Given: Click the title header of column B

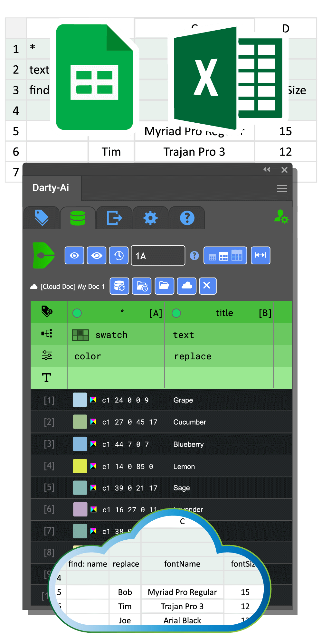Looking at the screenshot, I should (x=224, y=313).
